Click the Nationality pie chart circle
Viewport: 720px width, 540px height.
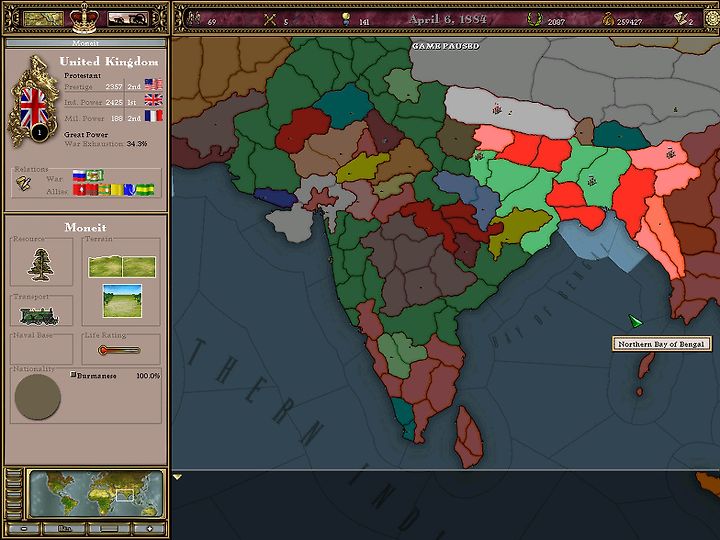coord(38,397)
